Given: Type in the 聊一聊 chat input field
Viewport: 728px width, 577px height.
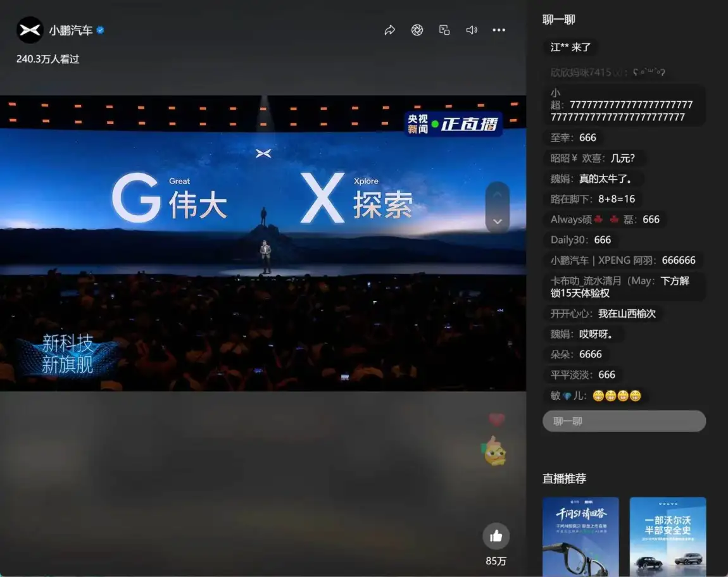Looking at the screenshot, I should tap(624, 421).
